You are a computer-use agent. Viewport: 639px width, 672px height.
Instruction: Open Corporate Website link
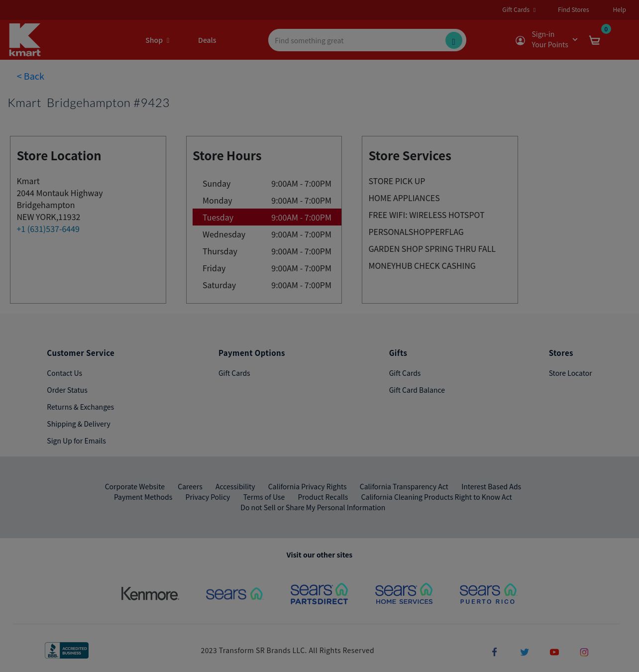[134, 486]
